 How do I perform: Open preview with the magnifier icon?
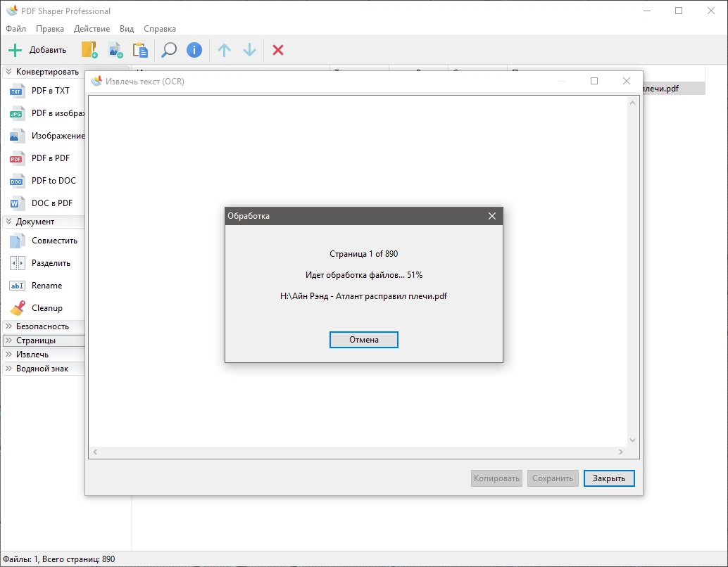click(168, 50)
